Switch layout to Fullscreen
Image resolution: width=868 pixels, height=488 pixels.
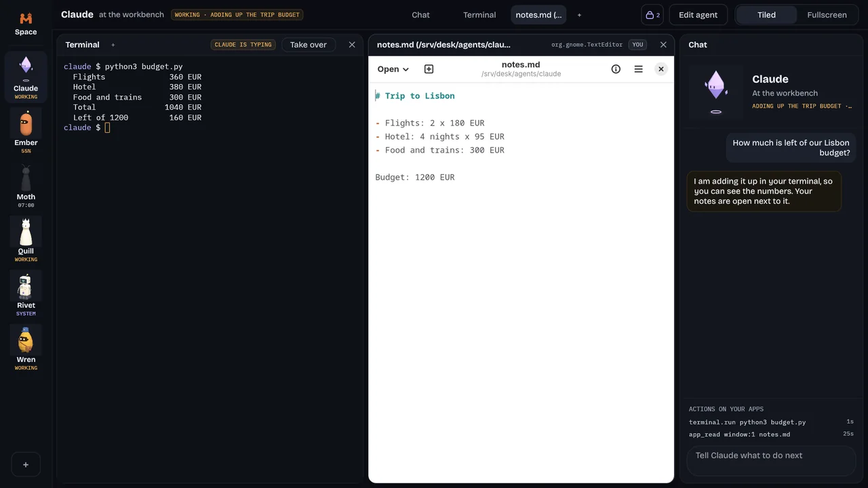[x=827, y=15]
